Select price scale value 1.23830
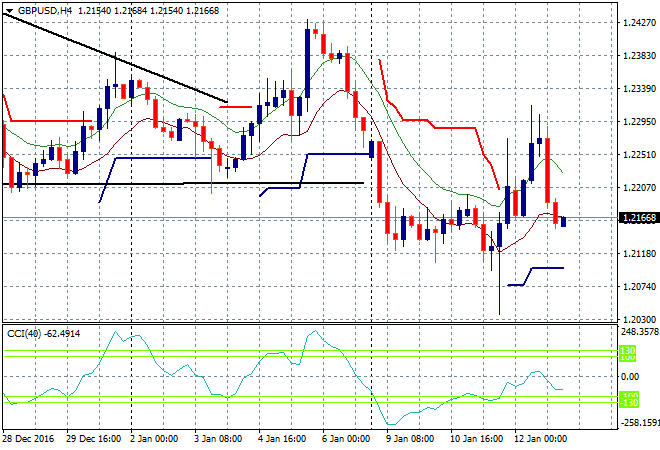 tap(639, 56)
